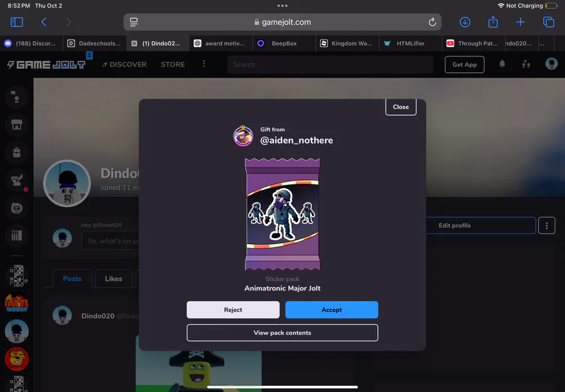
Task: Show Safari sidebar
Action: coord(16,22)
